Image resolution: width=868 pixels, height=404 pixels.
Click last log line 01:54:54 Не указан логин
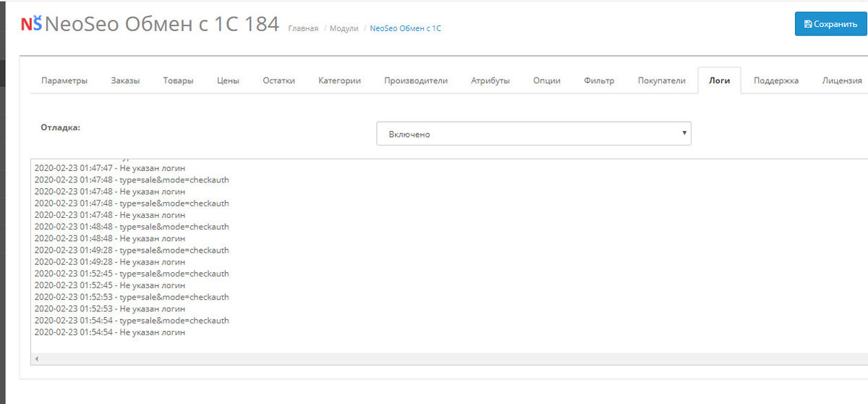pyautogui.click(x=110, y=332)
